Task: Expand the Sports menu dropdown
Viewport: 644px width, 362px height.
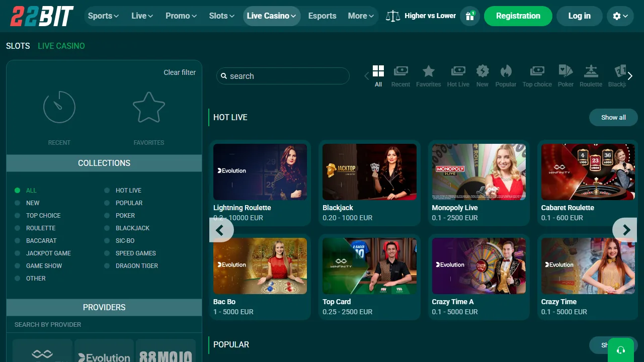Action: click(x=103, y=16)
